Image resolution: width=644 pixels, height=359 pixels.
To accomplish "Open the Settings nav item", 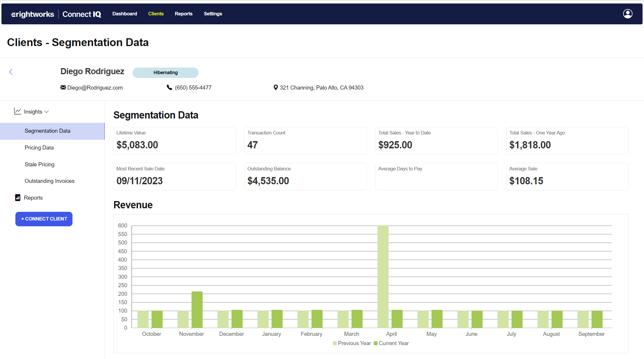I will coord(213,14).
